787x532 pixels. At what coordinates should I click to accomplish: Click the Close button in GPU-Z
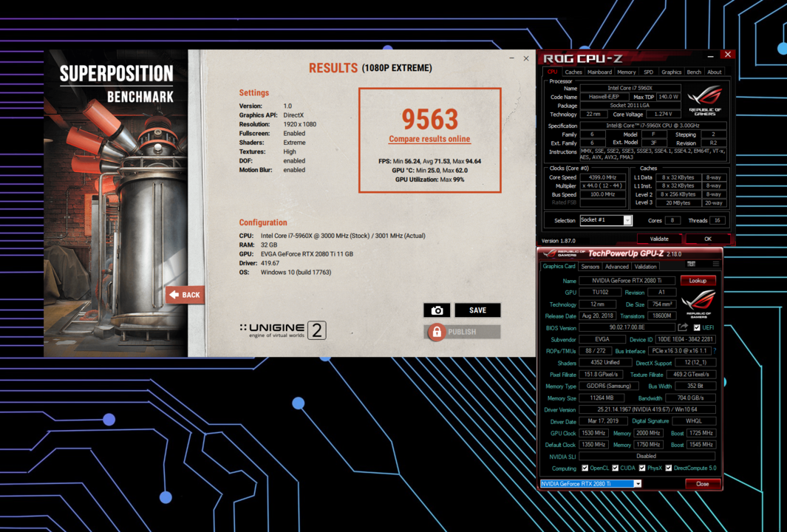click(x=702, y=484)
